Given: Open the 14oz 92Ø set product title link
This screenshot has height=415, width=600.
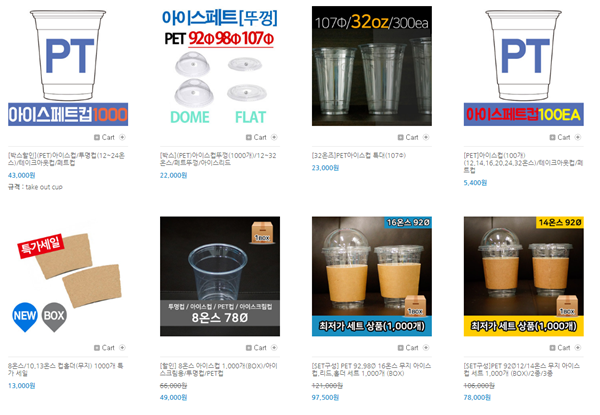Looking at the screenshot, I should coord(522,369).
